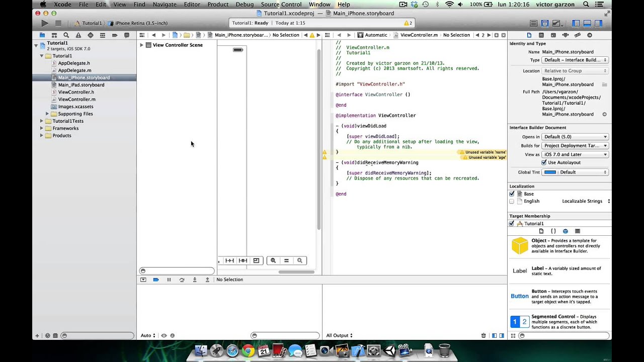Viewport: 644px width, 362px height.
Task: Open the Source Control menu
Action: click(x=281, y=5)
